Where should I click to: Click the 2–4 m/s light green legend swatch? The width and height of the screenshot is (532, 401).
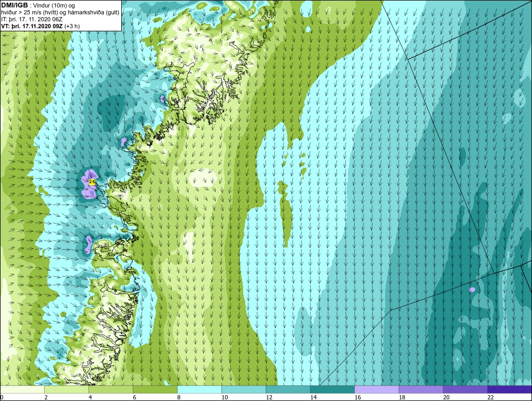tap(66, 389)
